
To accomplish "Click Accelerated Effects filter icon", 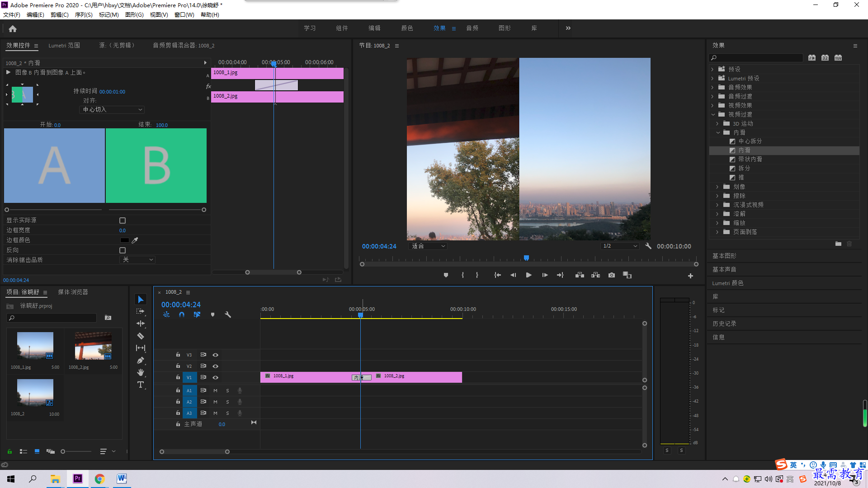I will 812,58.
